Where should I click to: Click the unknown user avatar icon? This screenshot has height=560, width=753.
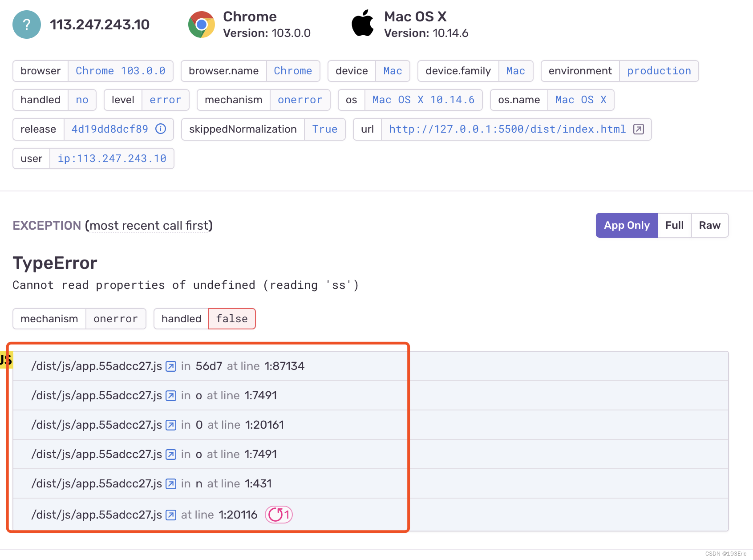pyautogui.click(x=27, y=24)
